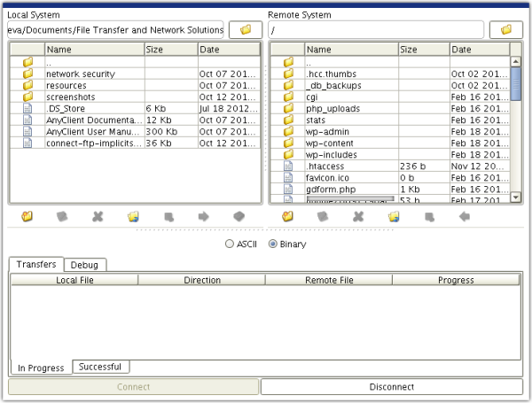Click the local new folder icon
532x403 pixels.
pos(27,216)
